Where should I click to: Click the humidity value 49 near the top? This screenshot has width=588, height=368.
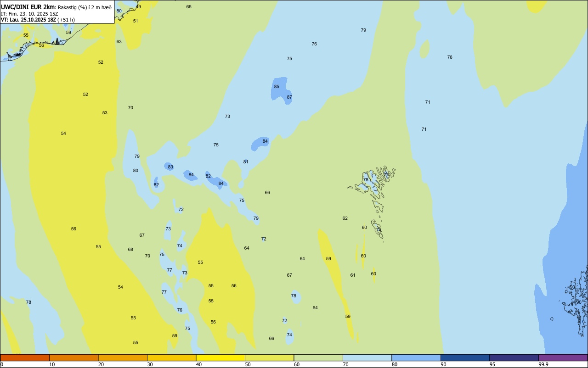coord(138,7)
